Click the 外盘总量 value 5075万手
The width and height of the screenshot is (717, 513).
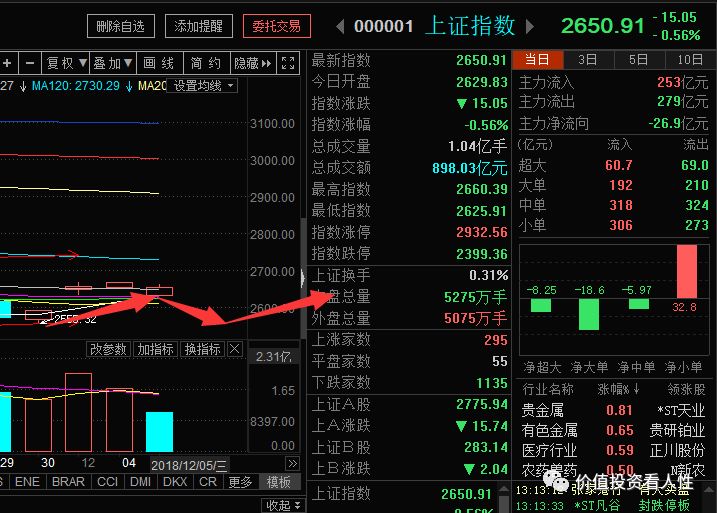476,318
